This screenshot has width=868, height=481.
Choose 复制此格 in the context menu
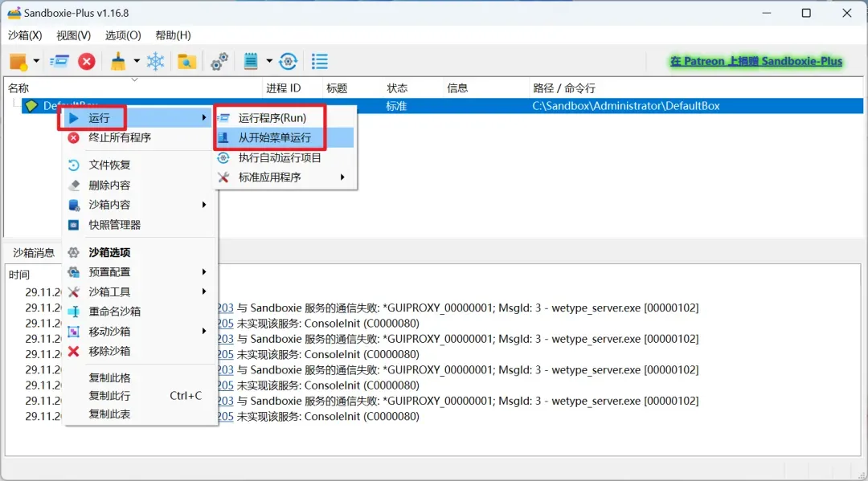[x=138, y=377]
